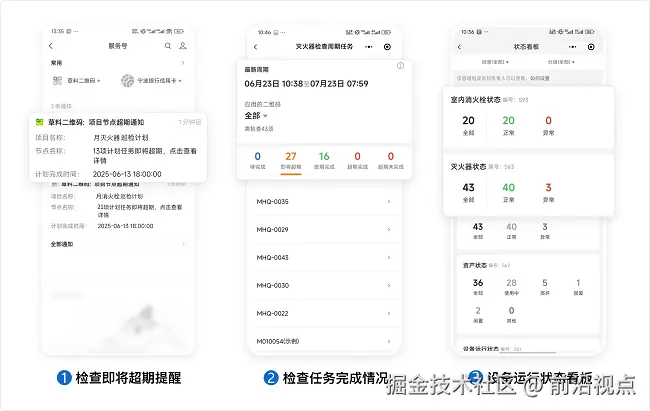The width and height of the screenshot is (650, 411).
Task: Open 全部通知 row
Action: tap(118, 244)
